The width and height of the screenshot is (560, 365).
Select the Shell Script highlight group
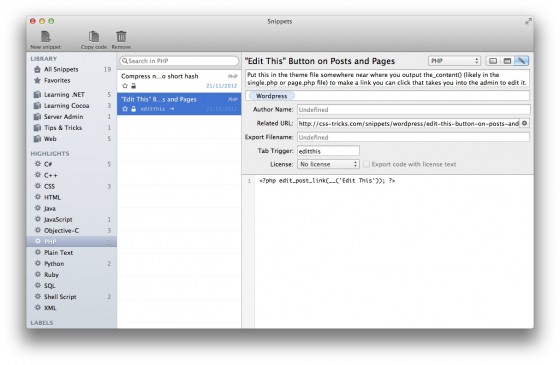coord(71,297)
